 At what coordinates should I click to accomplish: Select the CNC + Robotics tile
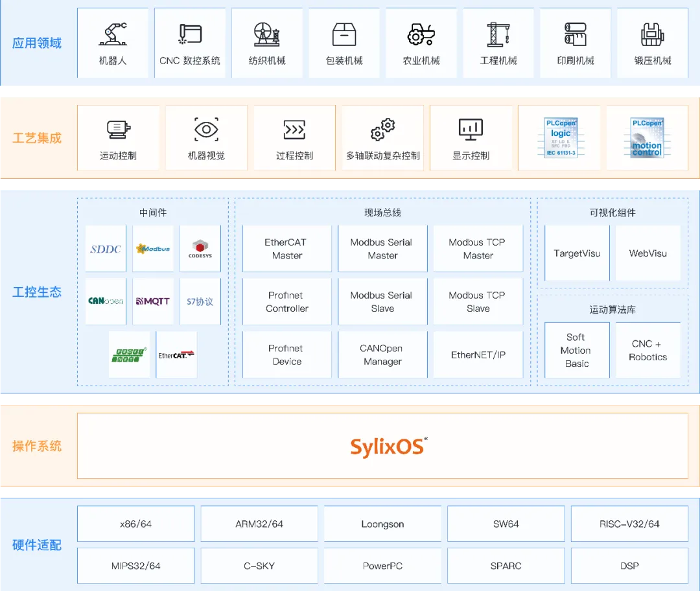point(647,351)
